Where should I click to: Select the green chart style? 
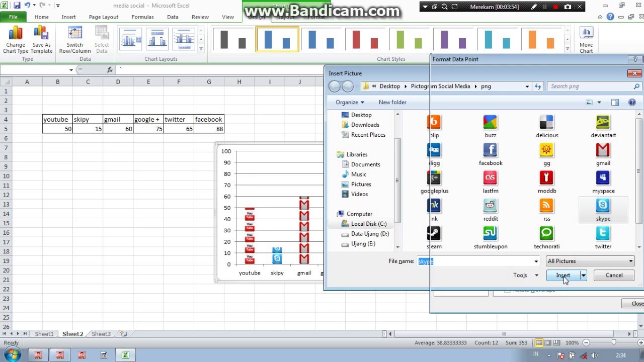pos(409,39)
